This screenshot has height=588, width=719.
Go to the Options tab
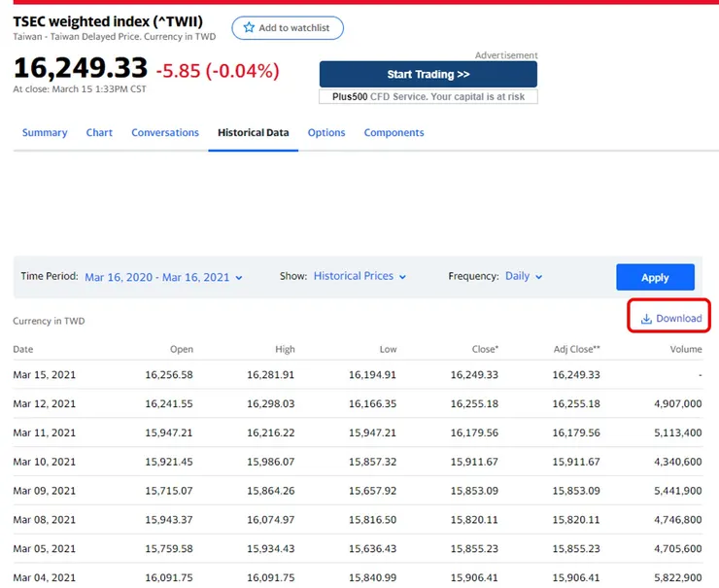[x=326, y=132]
